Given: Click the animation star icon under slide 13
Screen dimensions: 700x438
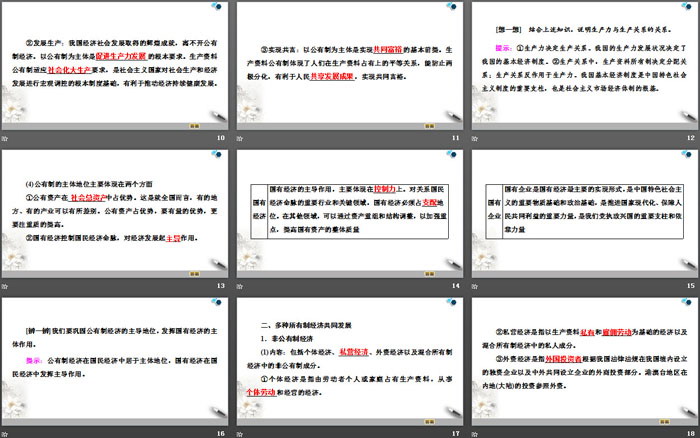Looking at the screenshot, I should tap(4, 286).
